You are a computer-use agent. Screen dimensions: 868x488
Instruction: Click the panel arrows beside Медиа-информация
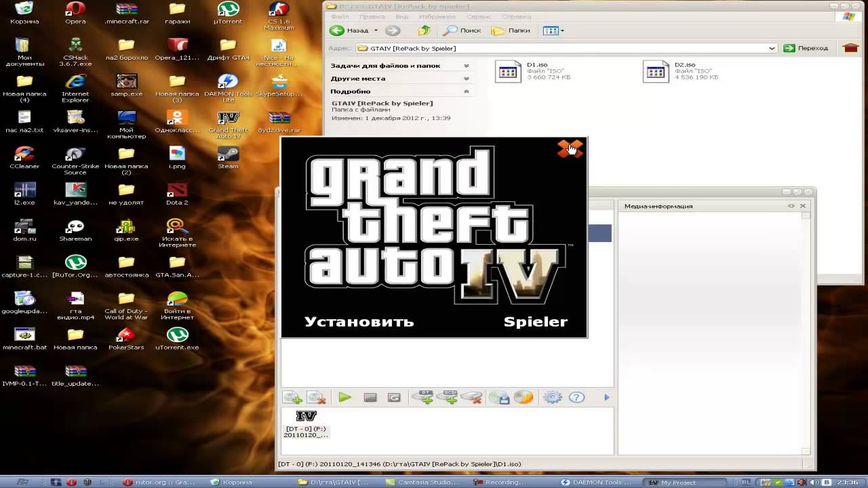791,205
